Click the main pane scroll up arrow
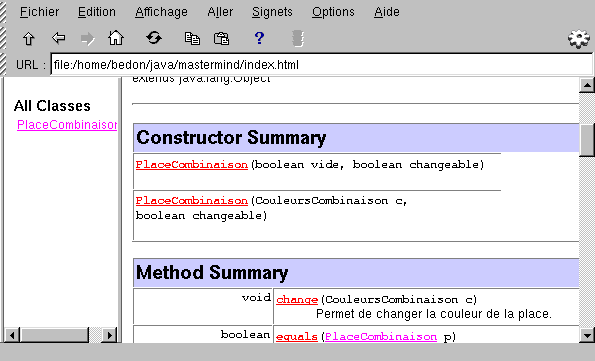Viewport: 595px width, 361px height. 587,85
